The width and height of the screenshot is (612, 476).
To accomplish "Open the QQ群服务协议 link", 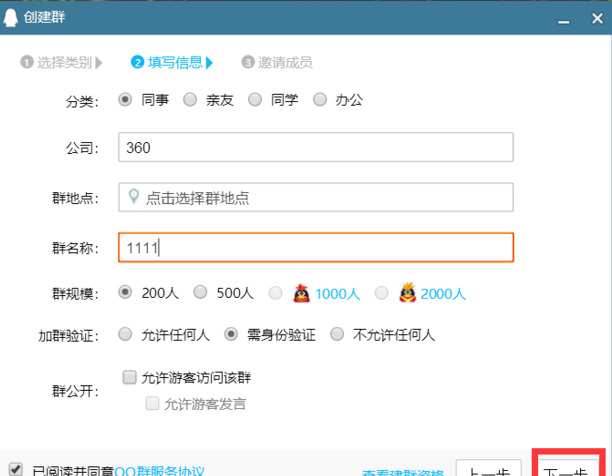I will tap(159, 470).
